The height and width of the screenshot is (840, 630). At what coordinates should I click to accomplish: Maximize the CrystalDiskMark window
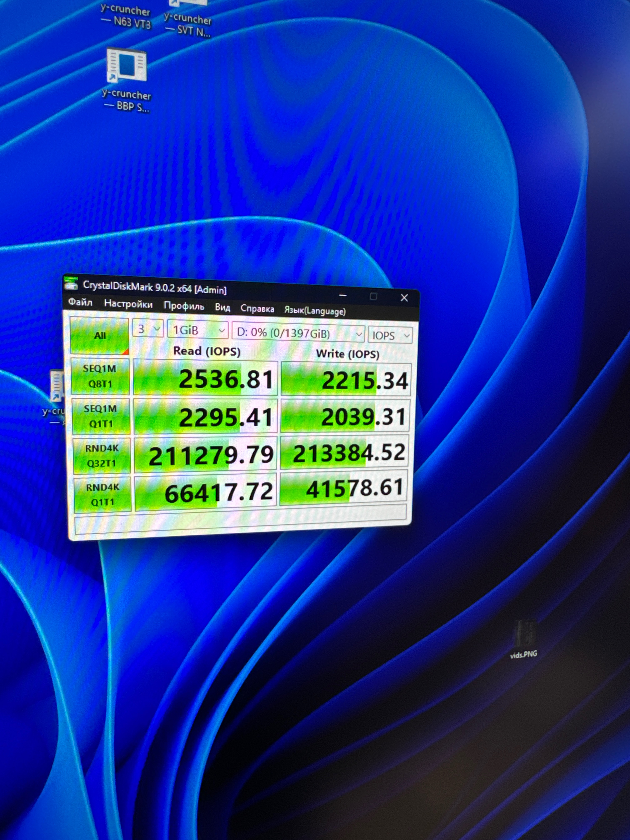click(373, 297)
